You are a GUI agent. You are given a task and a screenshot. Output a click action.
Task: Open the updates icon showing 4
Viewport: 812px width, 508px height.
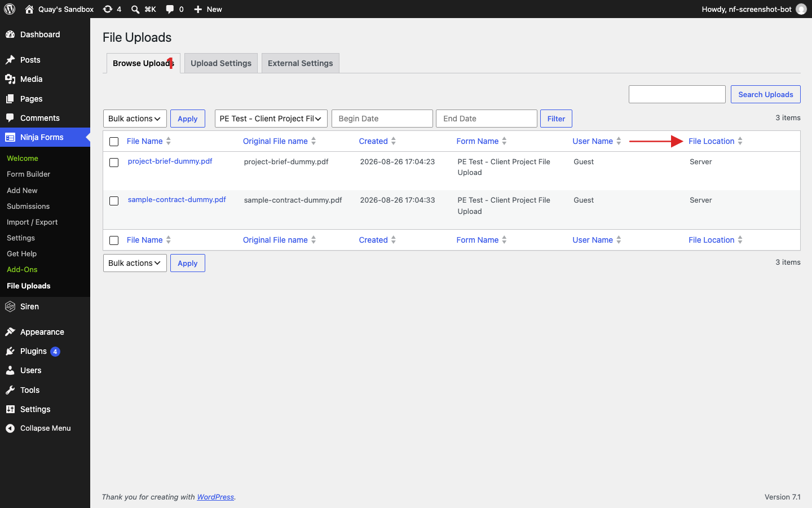108,9
